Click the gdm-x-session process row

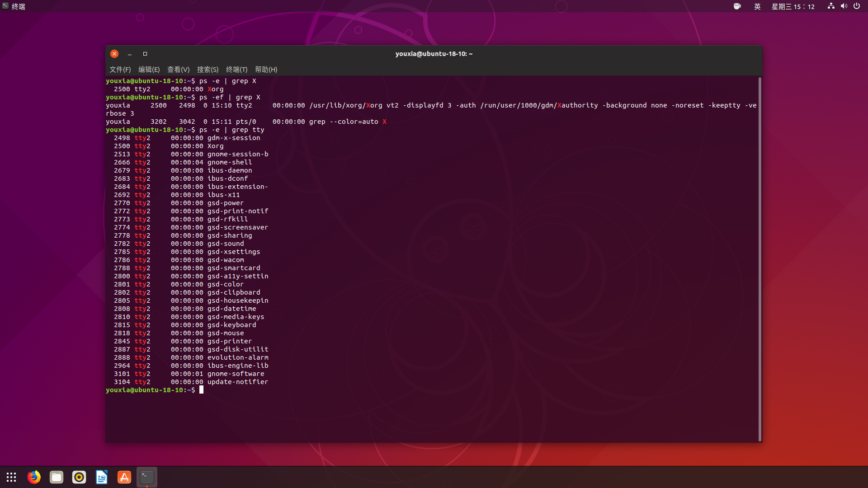[187, 138]
